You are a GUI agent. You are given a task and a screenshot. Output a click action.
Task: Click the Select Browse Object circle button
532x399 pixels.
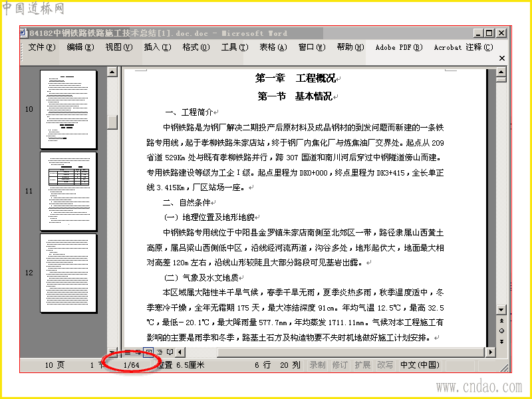502,331
